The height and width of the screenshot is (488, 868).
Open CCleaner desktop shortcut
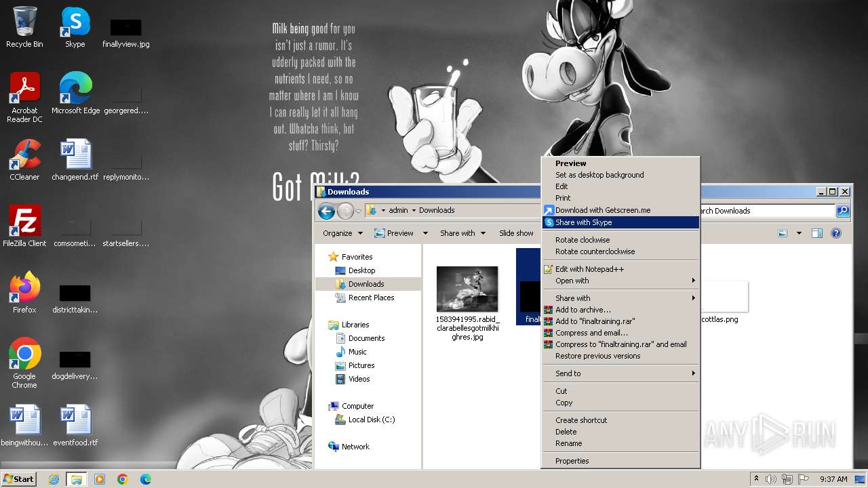point(24,160)
